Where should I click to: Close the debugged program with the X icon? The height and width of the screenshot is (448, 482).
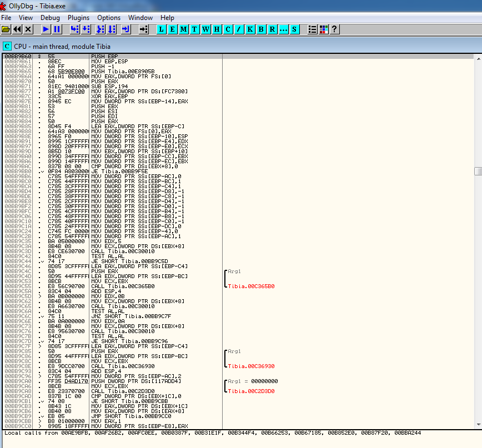pyautogui.click(x=28, y=29)
